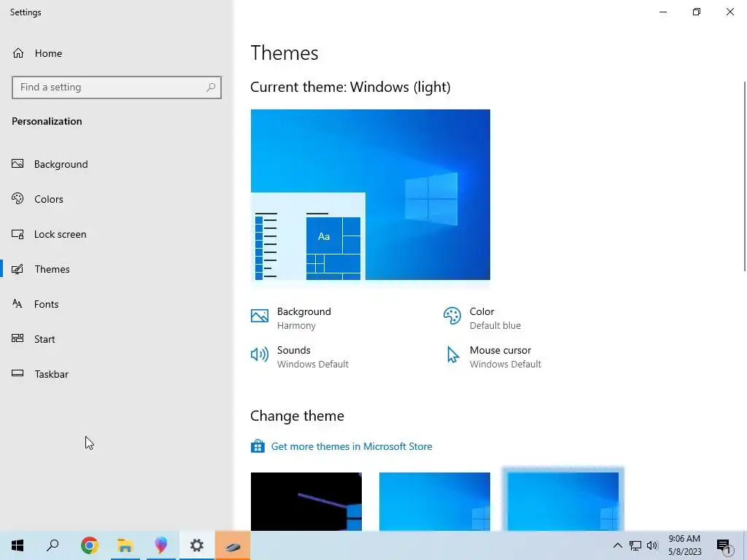Click the Themes icon in sidebar
The height and width of the screenshot is (560, 747).
tap(18, 269)
